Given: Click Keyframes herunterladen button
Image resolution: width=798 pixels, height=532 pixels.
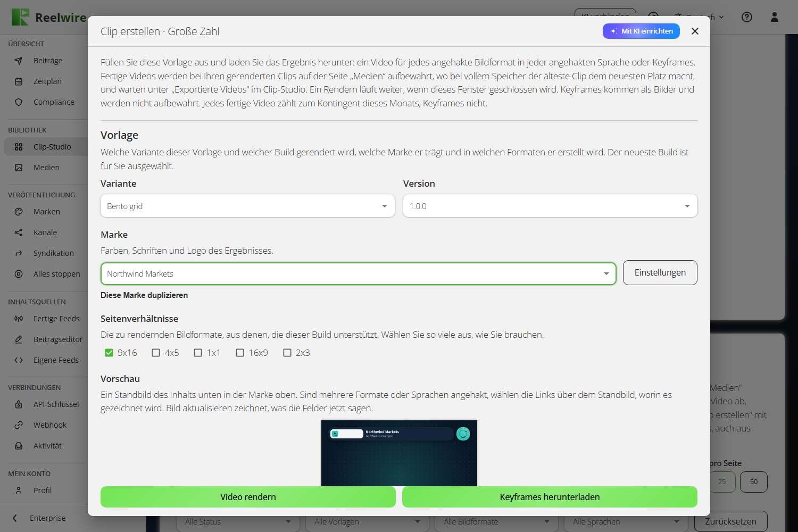Looking at the screenshot, I should 550,497.
